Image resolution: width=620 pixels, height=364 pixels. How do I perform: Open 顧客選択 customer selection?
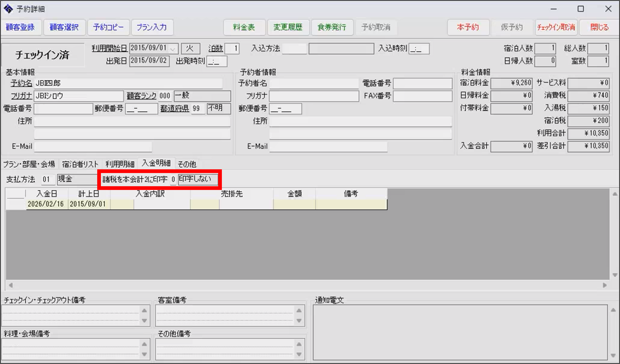click(x=64, y=27)
